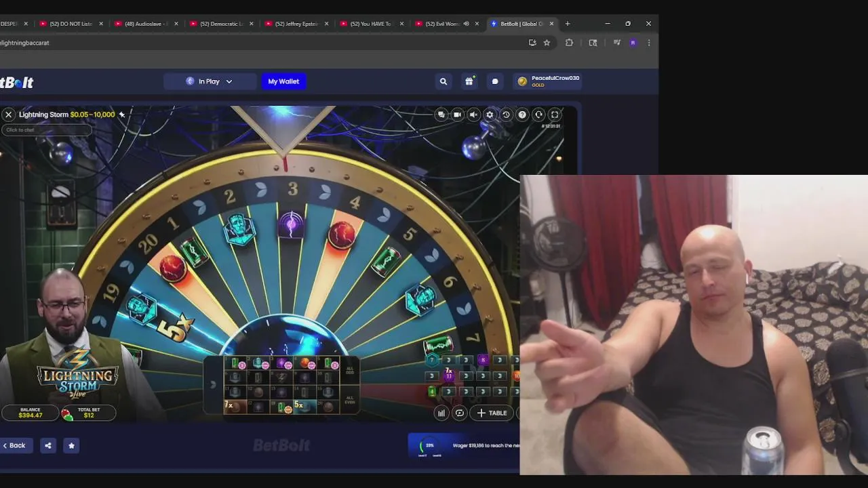This screenshot has width=868, height=488.
Task: Select the hexagon 7 roadmap result
Action: tap(432, 360)
